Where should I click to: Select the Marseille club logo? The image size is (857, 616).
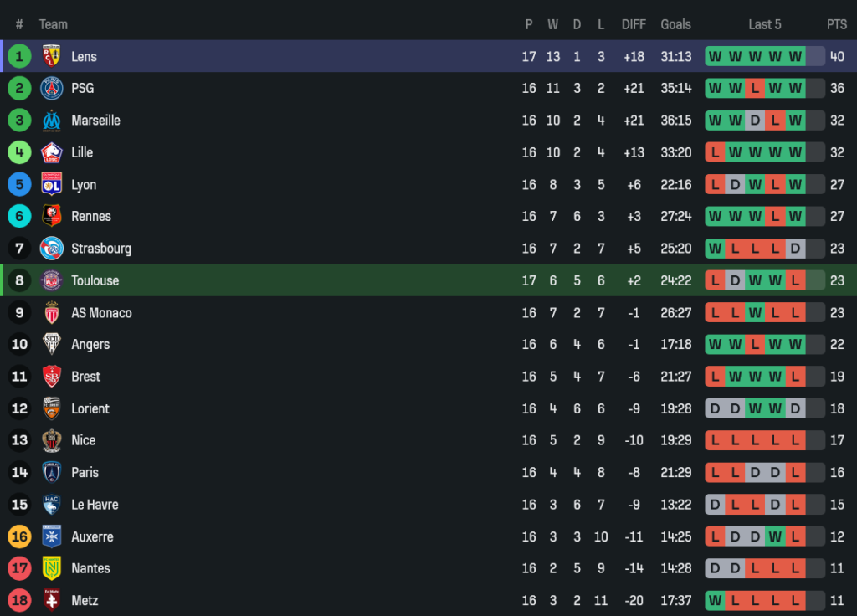52,121
